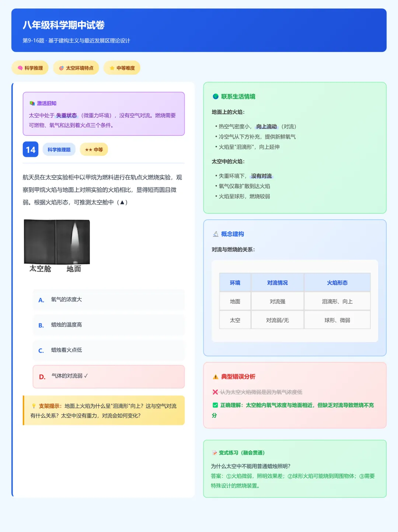The image size is (398, 532).
Task: Open the ★★中等 difficulty tab
Action: [94, 149]
